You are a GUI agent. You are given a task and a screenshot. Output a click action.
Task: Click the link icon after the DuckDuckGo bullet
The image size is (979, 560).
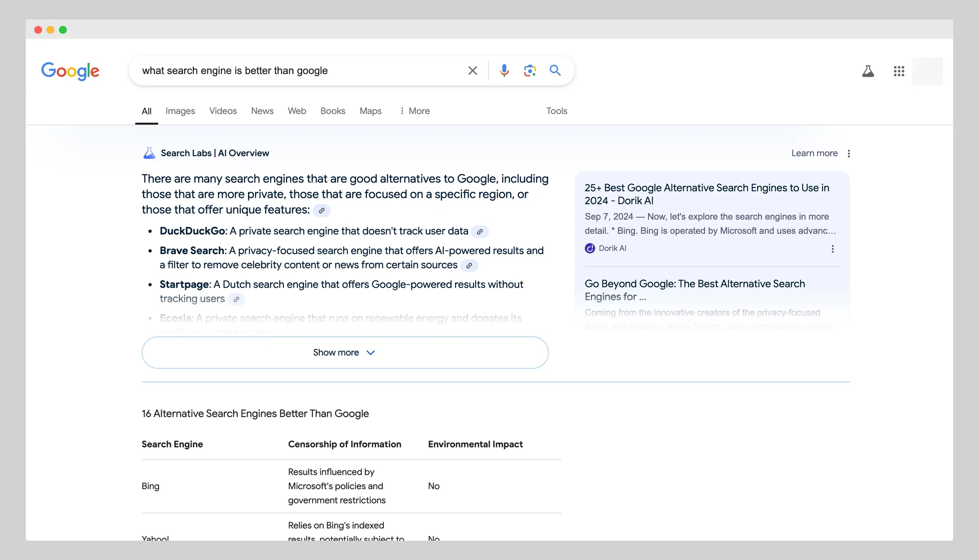coord(480,232)
